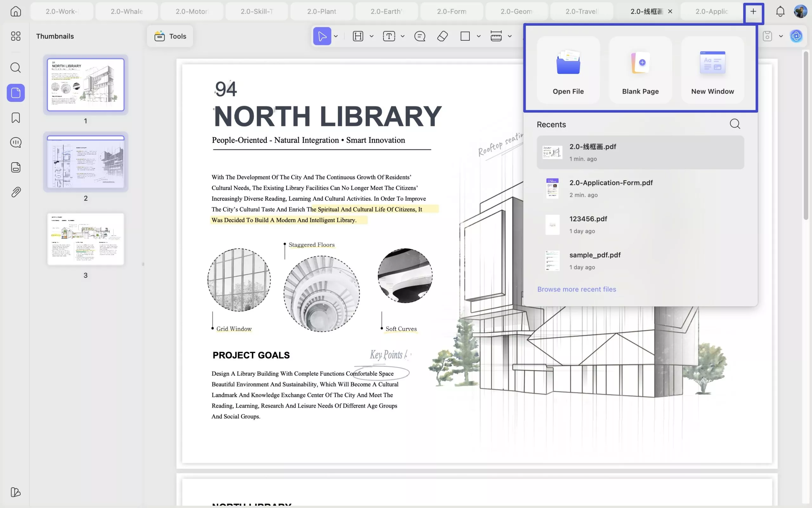Click the Soft Curves label

401,329
